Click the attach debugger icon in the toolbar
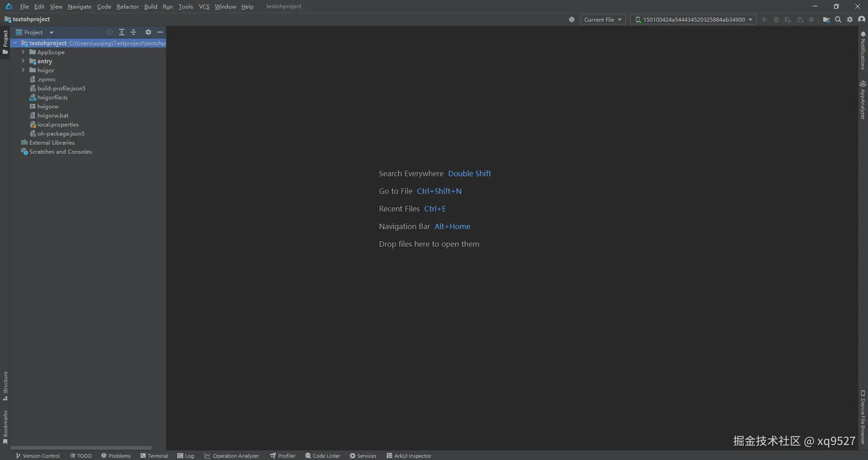Image resolution: width=868 pixels, height=460 pixels. click(800, 19)
